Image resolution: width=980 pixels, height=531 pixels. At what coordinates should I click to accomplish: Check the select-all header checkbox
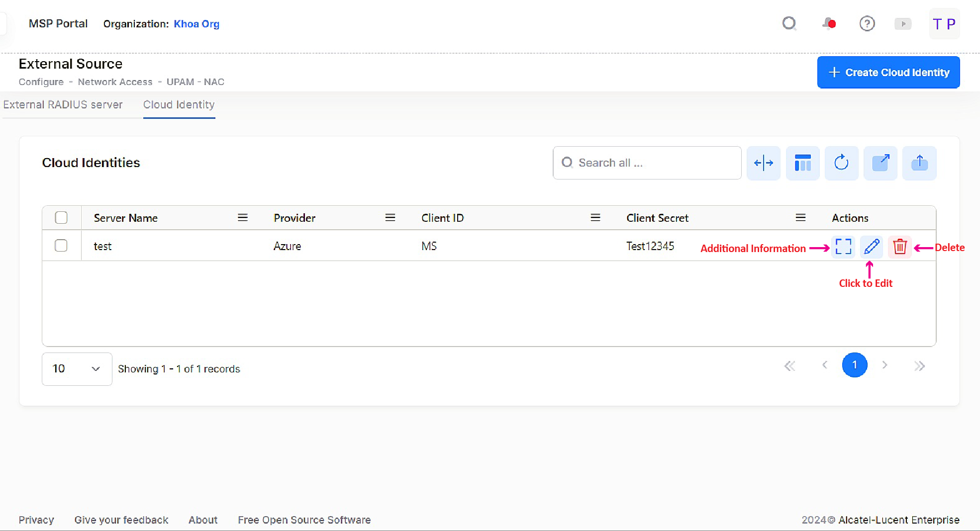(61, 218)
